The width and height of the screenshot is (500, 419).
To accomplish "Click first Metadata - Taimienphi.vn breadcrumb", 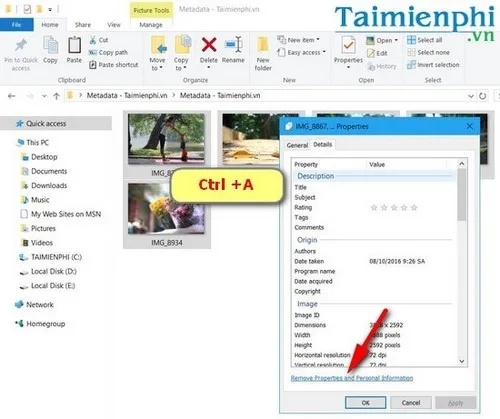I will [127, 96].
